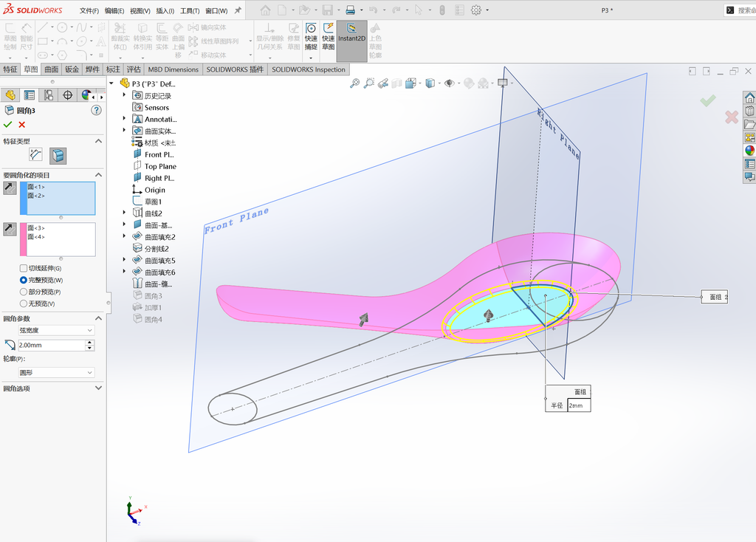Open the DisplayManager color ball tab

86,95
